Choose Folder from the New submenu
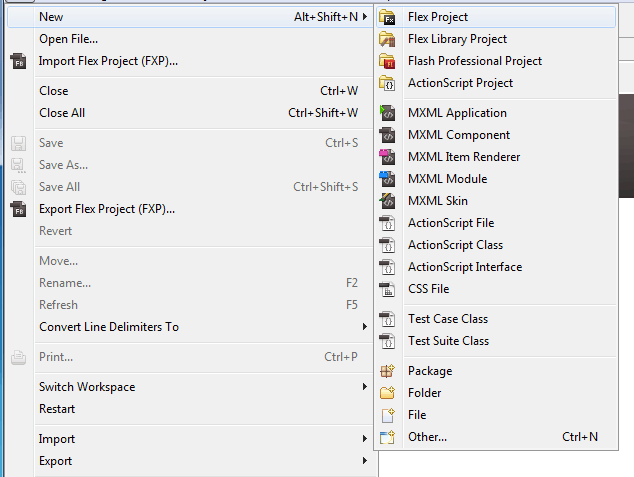This screenshot has height=477, width=634. (x=496, y=393)
